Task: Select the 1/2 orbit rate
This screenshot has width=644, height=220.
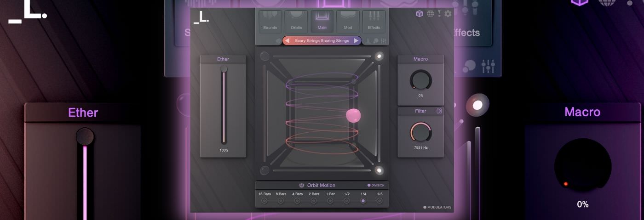Action: click(x=347, y=201)
